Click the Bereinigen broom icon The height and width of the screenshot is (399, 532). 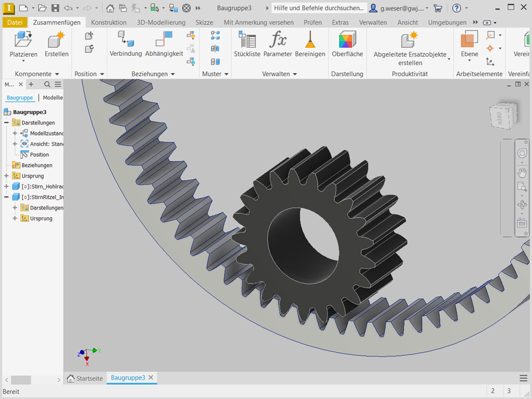point(310,41)
